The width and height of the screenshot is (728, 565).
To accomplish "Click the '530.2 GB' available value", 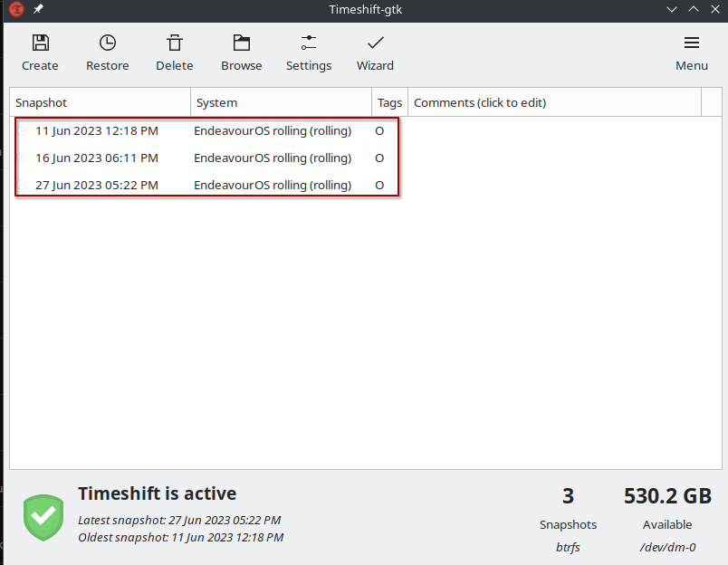I will click(667, 496).
